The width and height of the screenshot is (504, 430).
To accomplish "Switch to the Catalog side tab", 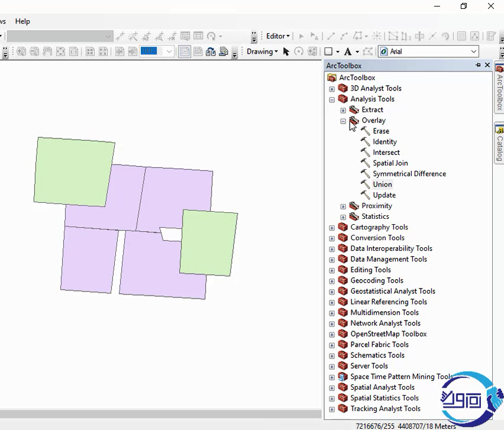I will coord(499,142).
